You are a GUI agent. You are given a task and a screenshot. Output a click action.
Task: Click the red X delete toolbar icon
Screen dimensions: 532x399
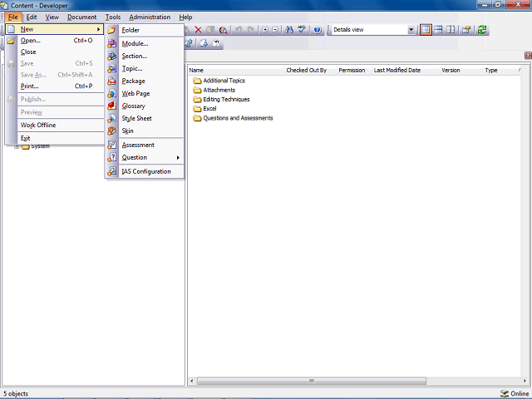point(198,30)
